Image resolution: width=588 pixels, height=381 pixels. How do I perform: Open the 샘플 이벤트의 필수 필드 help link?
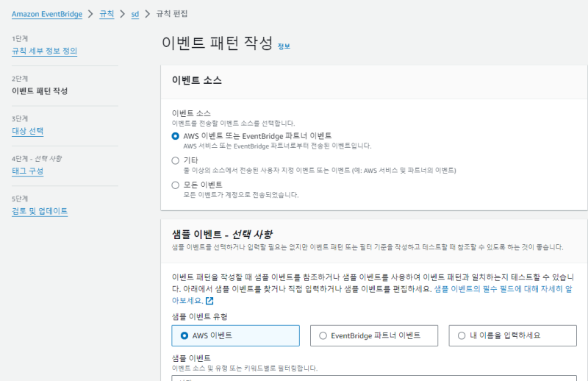pos(501,289)
